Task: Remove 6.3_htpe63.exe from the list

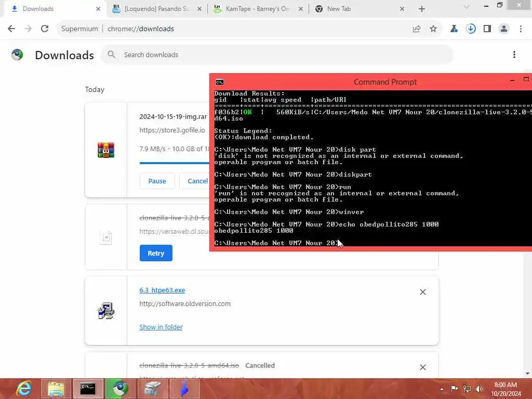Action: (423, 292)
